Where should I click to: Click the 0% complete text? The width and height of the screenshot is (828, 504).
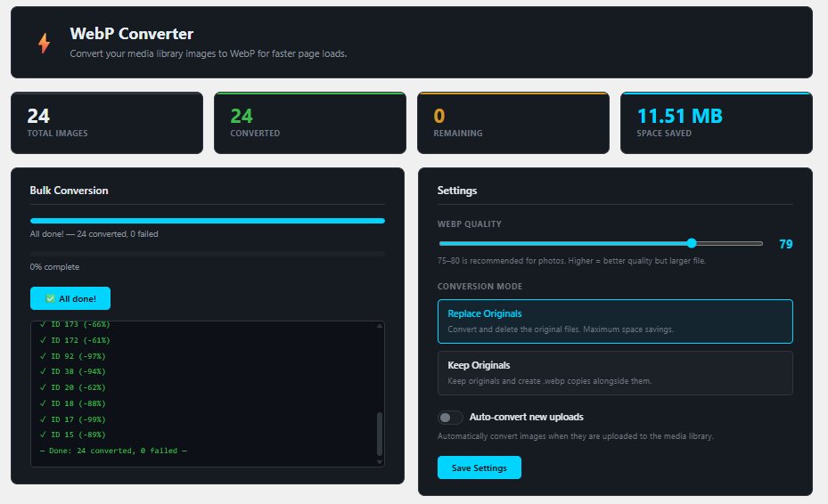pos(54,267)
